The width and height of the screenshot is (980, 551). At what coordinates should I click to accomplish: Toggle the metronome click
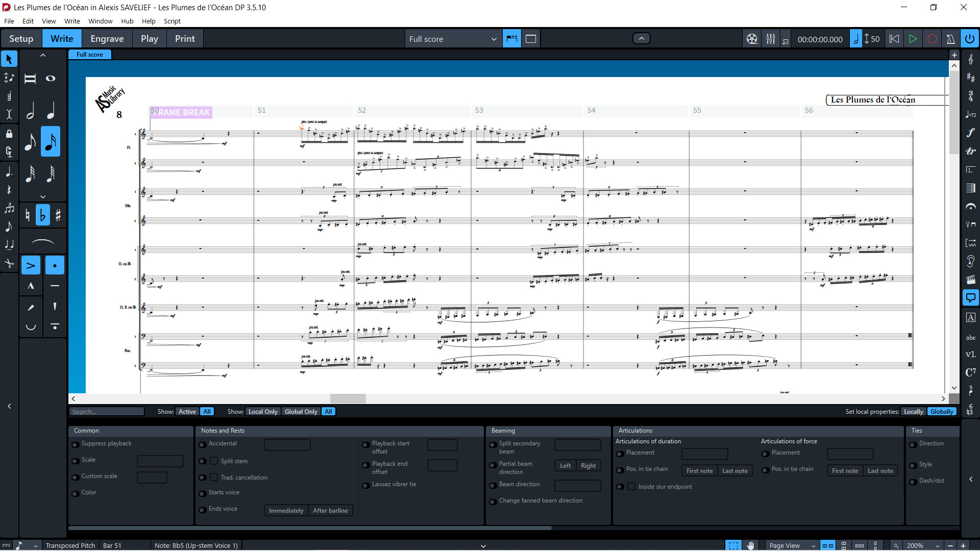point(950,39)
